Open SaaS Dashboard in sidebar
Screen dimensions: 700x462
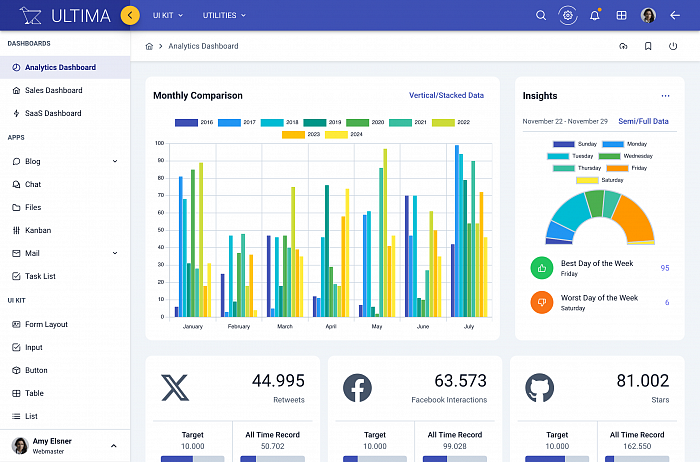65,113
